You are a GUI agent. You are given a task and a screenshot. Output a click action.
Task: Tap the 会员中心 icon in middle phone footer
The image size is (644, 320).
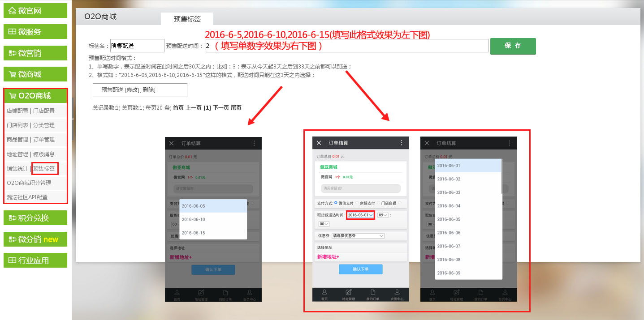coord(397,293)
